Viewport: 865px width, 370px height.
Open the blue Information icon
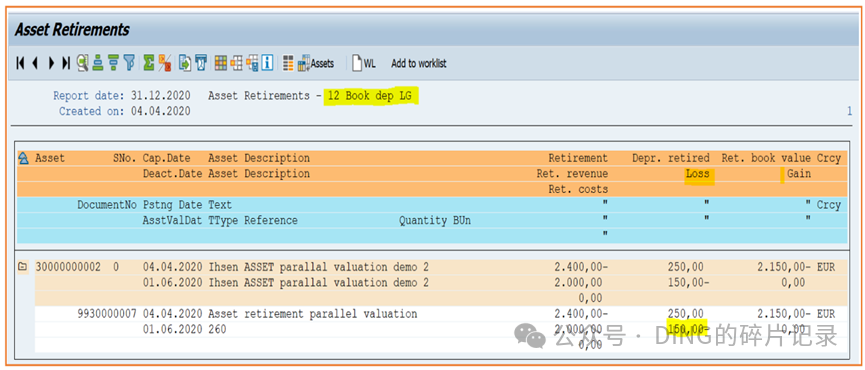click(268, 63)
